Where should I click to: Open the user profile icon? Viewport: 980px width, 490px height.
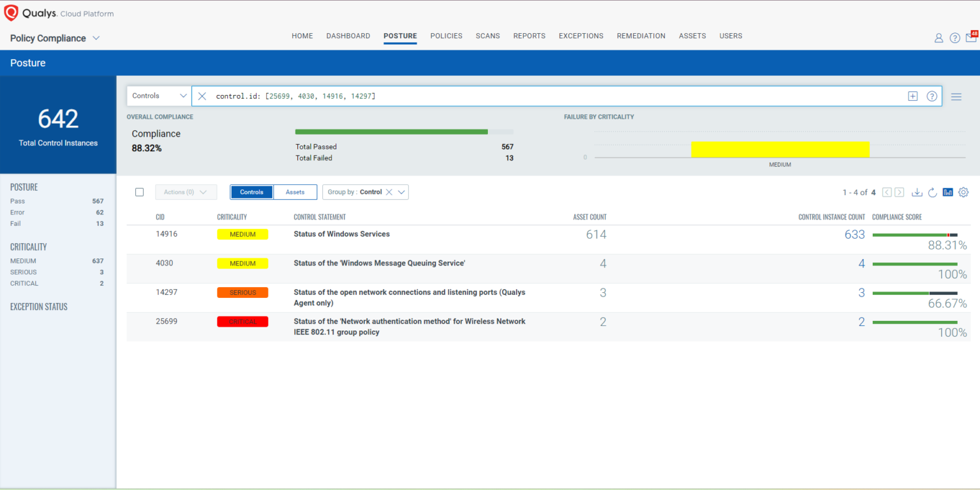pyautogui.click(x=939, y=38)
